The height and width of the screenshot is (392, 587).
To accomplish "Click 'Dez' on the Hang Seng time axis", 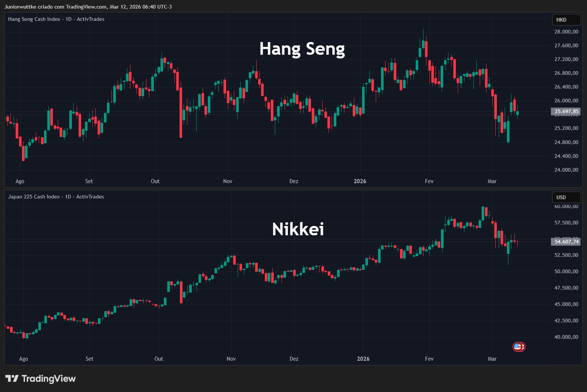I will click(294, 181).
